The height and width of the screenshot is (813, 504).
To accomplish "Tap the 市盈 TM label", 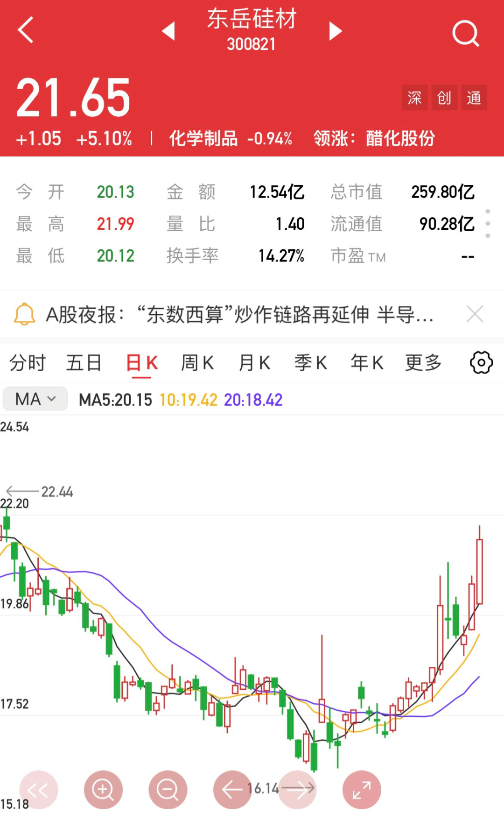I will coord(358,256).
